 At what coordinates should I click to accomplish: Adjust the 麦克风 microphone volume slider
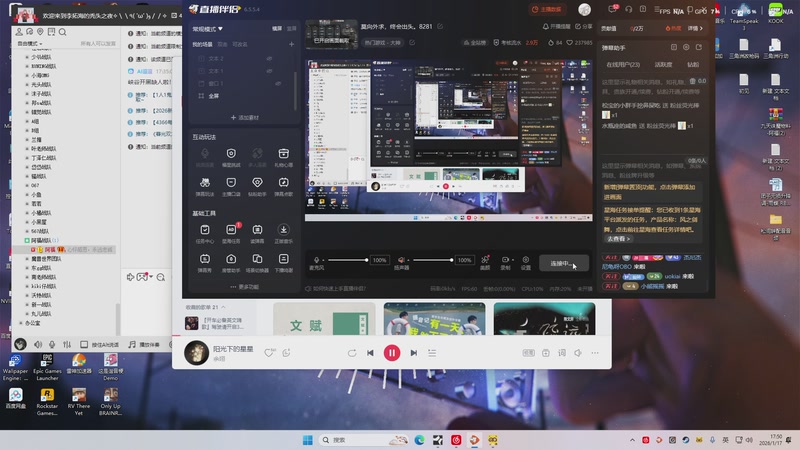click(x=348, y=260)
